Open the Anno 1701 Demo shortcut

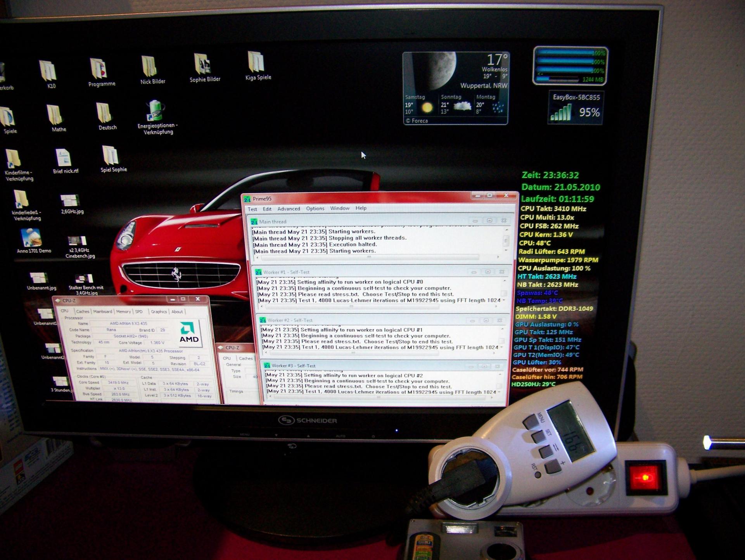click(x=31, y=238)
